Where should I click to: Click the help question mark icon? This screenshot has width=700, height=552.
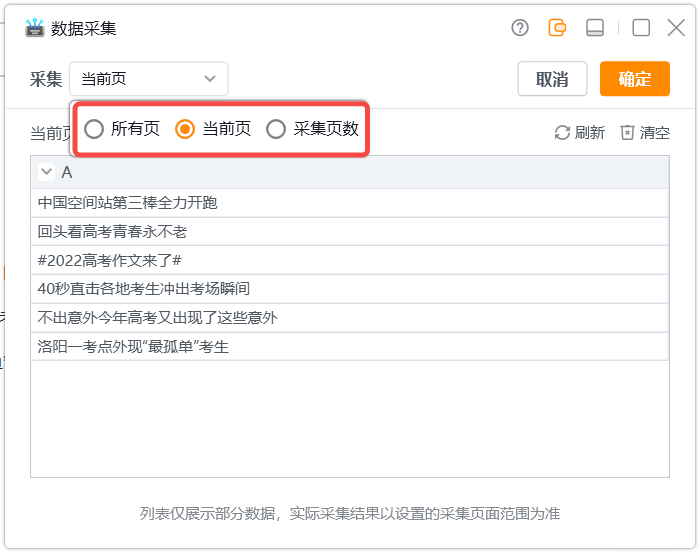[520, 28]
